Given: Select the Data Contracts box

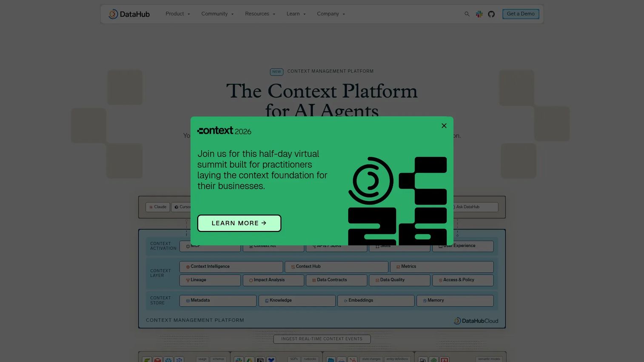Looking at the screenshot, I should click(x=336, y=280).
